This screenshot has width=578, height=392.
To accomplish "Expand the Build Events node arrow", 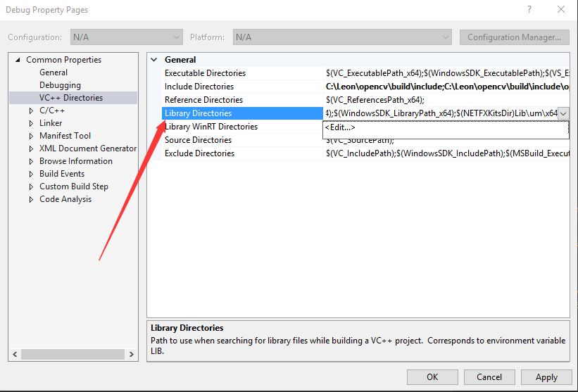I will [x=32, y=174].
